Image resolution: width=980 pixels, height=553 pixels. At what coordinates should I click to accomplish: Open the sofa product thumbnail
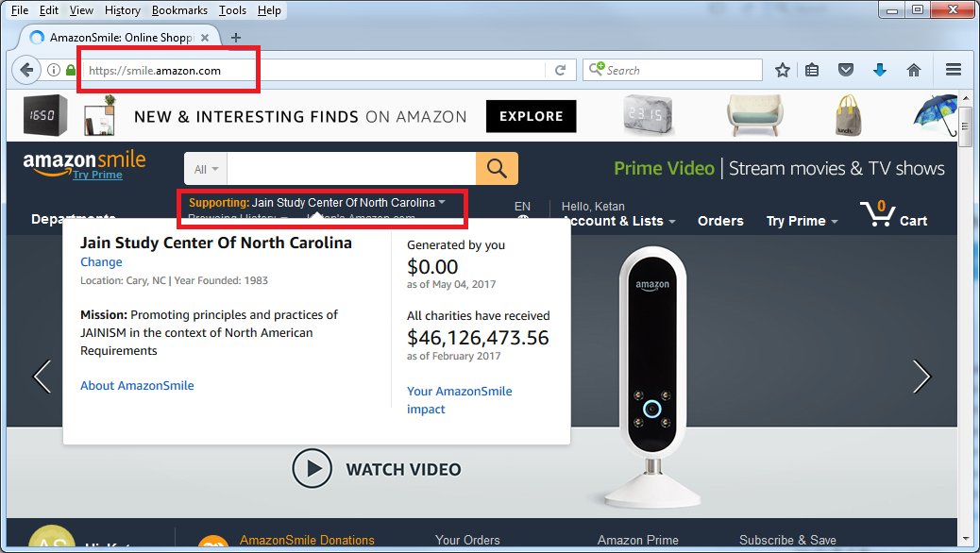click(755, 115)
